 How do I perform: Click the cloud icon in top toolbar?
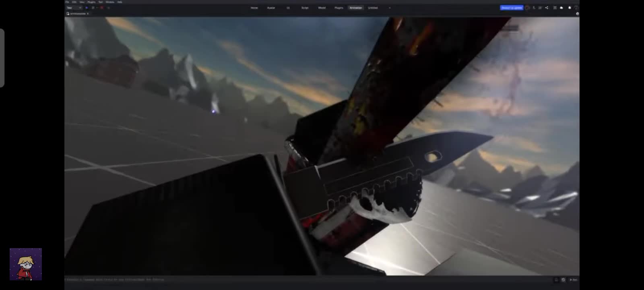tap(561, 8)
